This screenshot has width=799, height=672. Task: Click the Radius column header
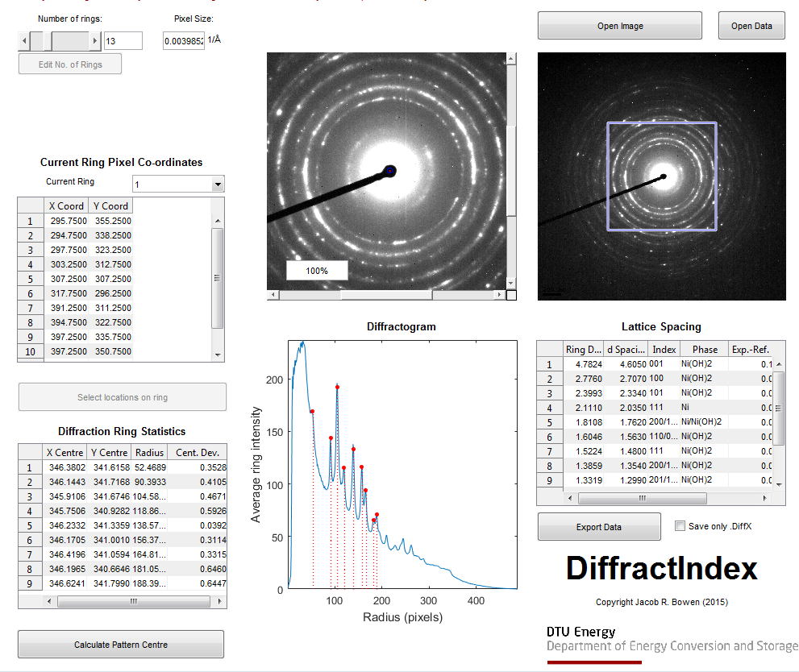[149, 453]
